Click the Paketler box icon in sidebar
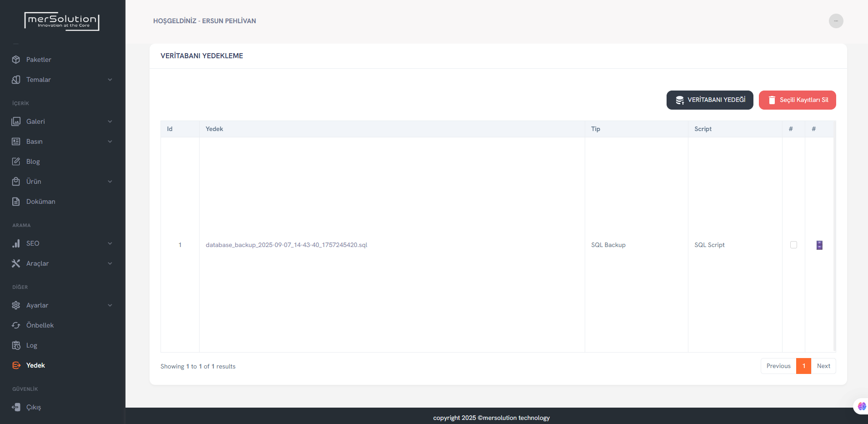This screenshot has width=868, height=424. pos(16,60)
